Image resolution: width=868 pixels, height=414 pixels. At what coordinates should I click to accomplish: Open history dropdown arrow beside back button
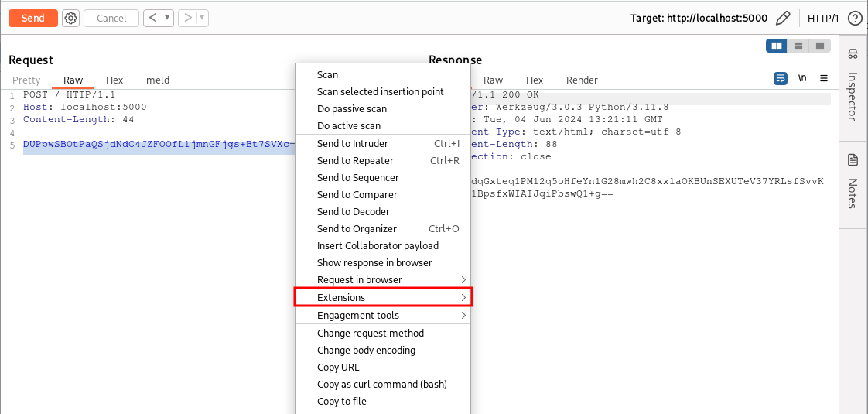point(167,18)
